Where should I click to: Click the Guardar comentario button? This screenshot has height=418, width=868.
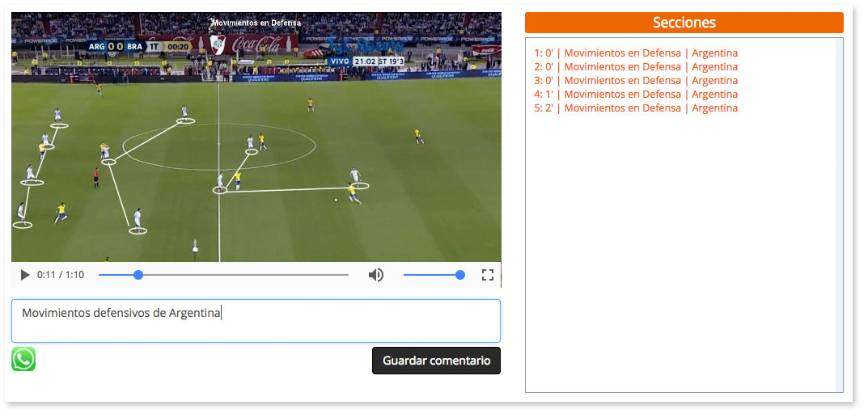[x=436, y=361]
